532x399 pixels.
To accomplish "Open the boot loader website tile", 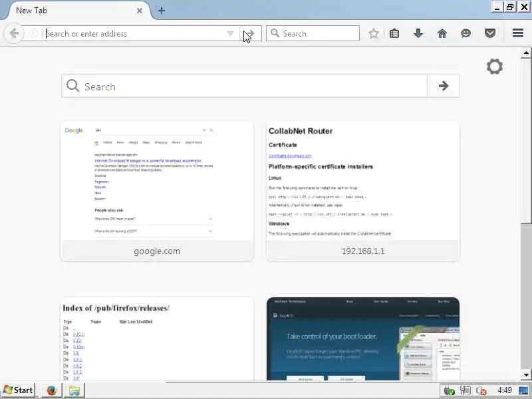I will tap(363, 338).
